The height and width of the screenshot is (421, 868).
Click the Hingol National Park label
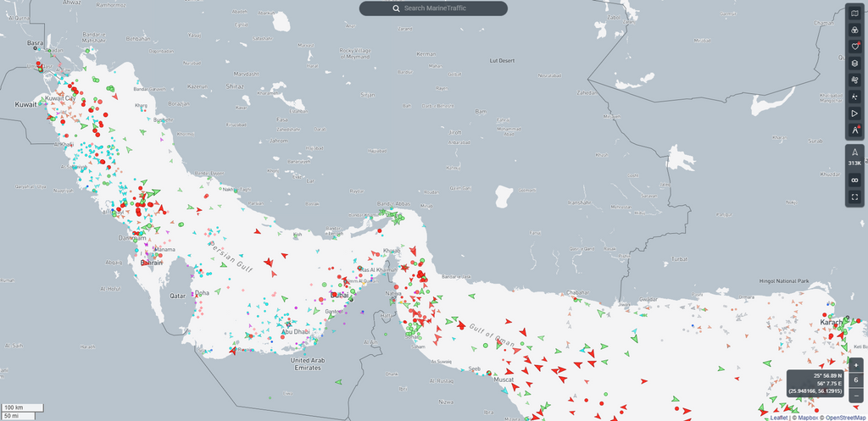pyautogui.click(x=782, y=281)
